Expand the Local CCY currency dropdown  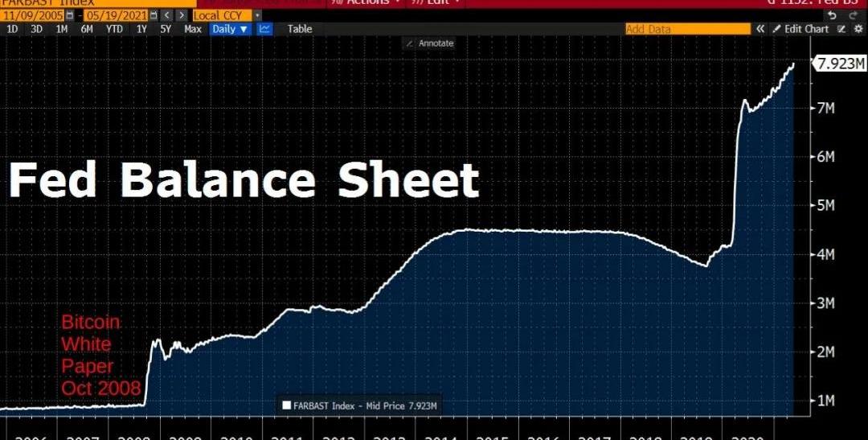tap(256, 15)
